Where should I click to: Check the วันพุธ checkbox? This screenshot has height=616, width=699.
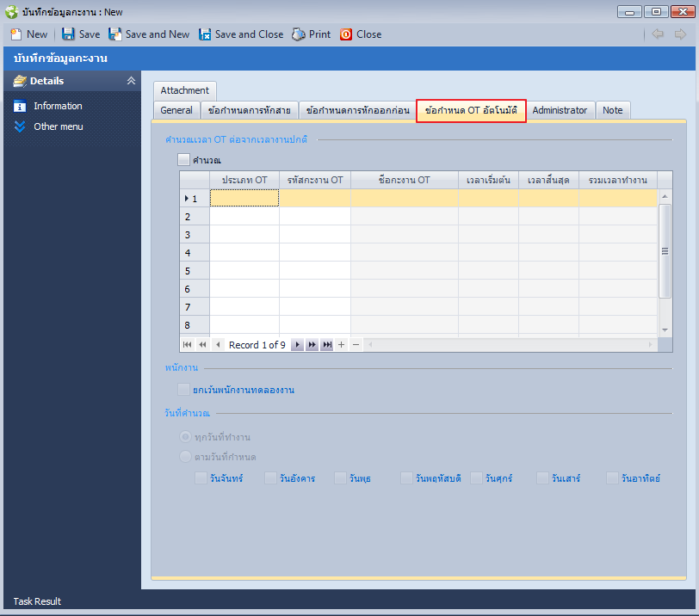tap(340, 478)
